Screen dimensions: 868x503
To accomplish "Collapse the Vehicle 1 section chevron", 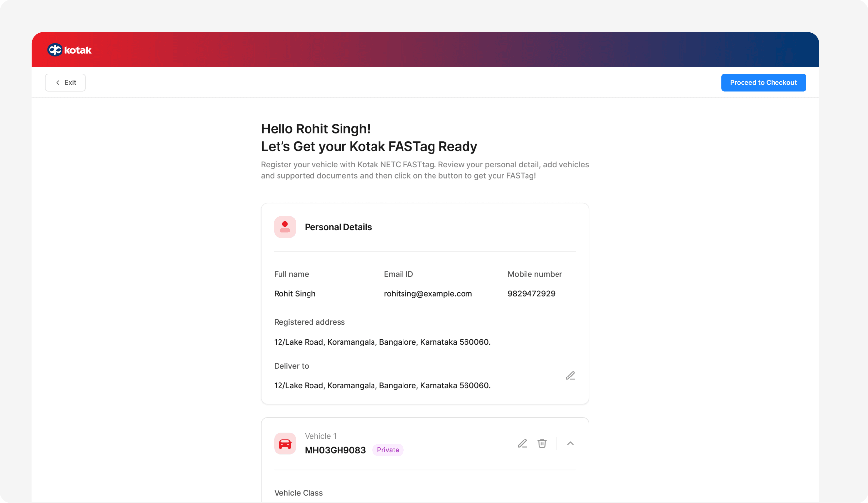I will pos(570,443).
